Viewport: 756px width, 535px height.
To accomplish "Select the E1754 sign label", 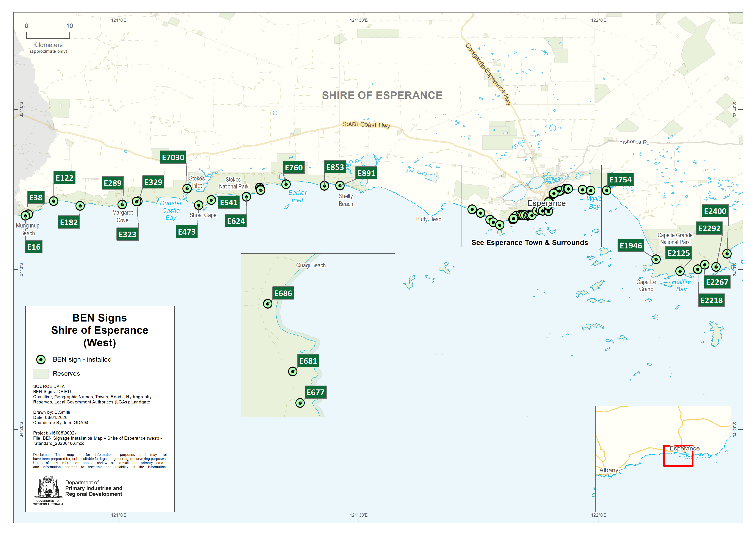I will click(x=620, y=180).
